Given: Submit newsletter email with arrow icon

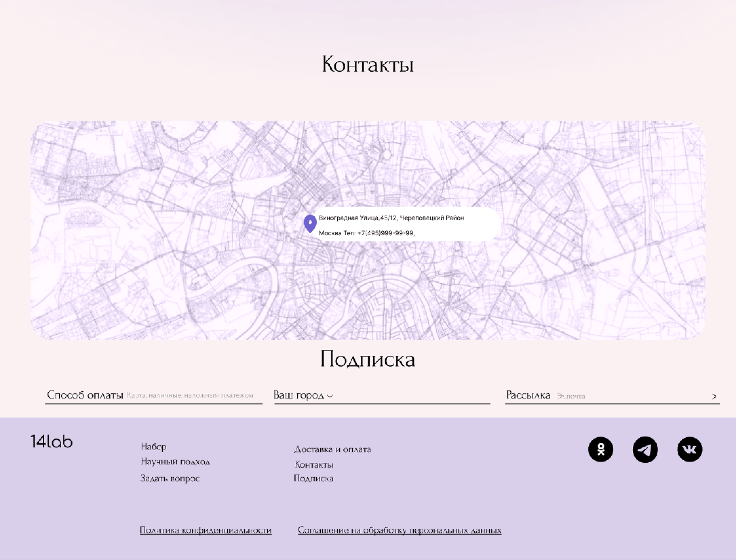Looking at the screenshot, I should [714, 396].
